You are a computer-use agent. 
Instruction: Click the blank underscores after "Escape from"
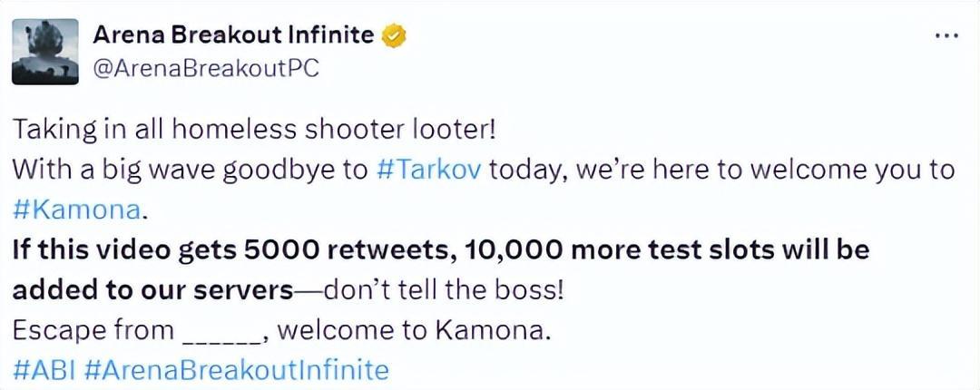[x=221, y=331]
